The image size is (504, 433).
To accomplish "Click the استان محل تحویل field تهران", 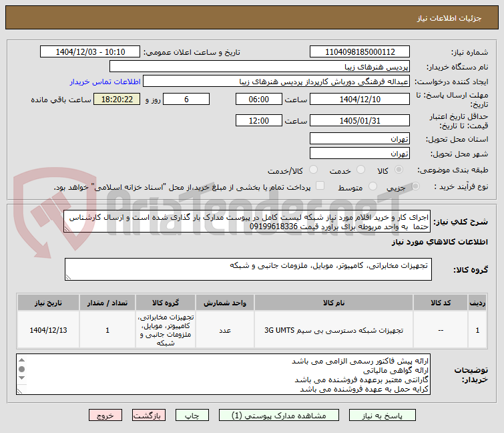I will 360,138.
